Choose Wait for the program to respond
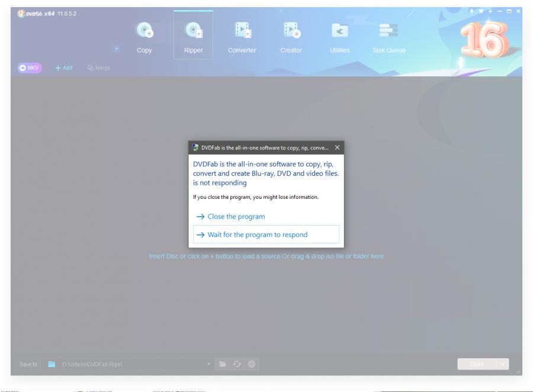This screenshot has height=392, width=533. (x=266, y=234)
